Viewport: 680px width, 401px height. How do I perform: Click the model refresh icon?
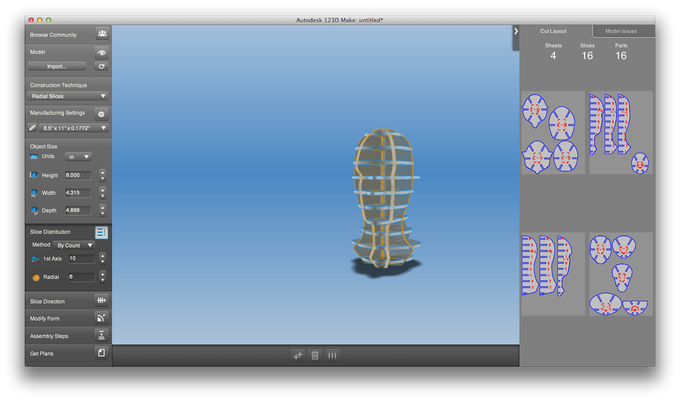(x=101, y=66)
